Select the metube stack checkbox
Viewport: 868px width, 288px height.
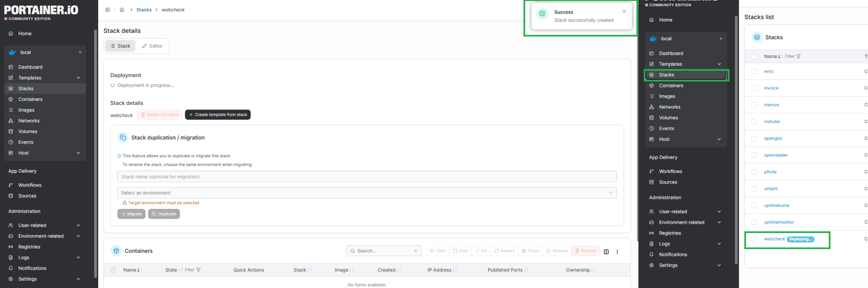[x=754, y=121]
